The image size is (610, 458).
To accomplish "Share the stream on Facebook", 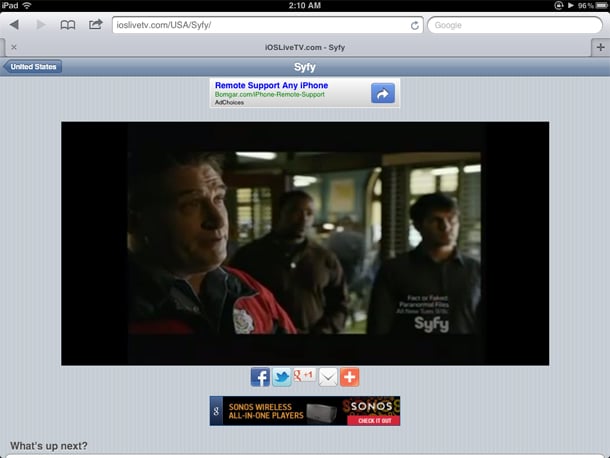I will click(260, 377).
